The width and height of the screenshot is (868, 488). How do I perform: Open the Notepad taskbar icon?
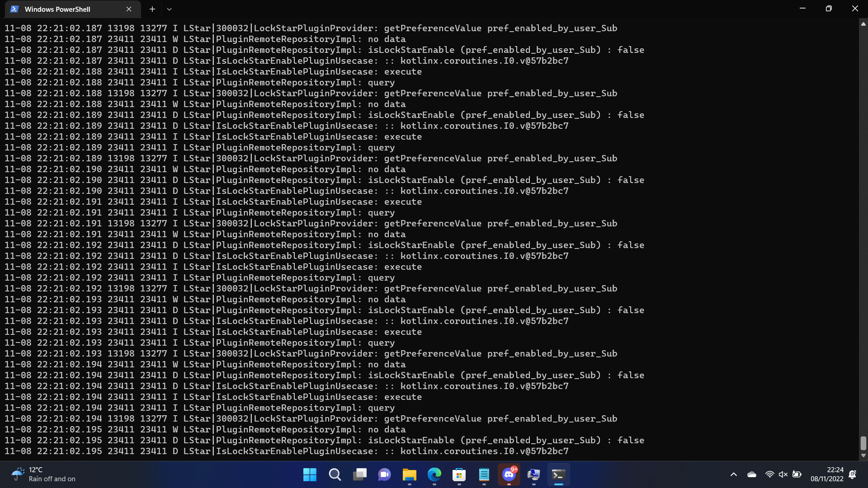[484, 475]
